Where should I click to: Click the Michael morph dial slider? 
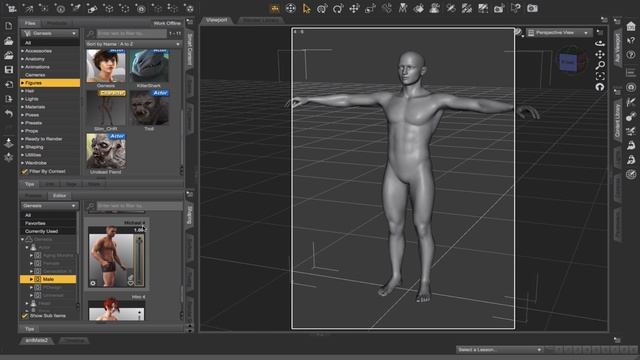point(139,259)
